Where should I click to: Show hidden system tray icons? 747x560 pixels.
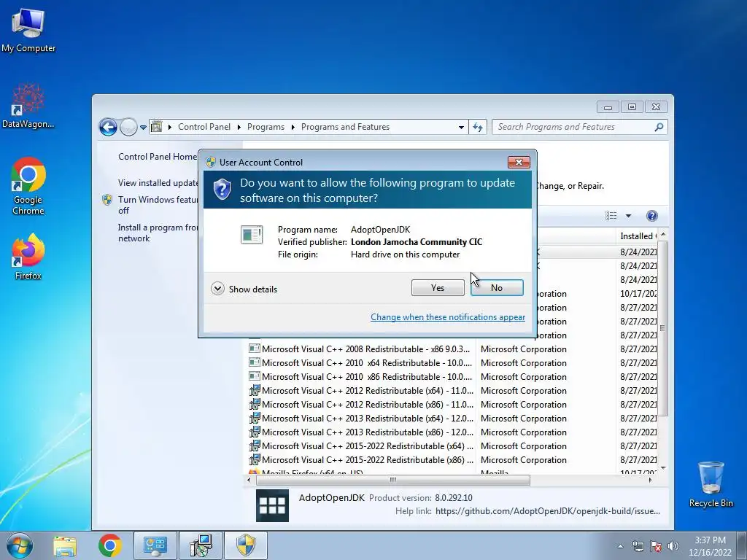[x=620, y=546]
